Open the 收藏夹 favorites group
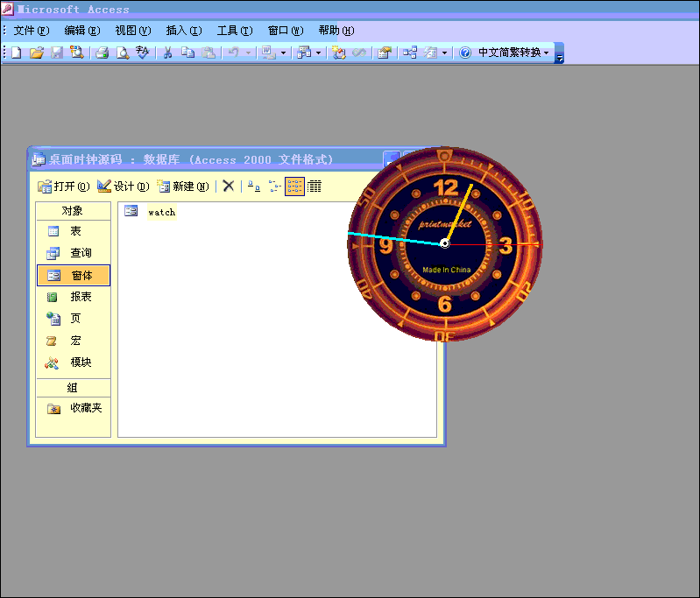This screenshot has width=700, height=598. coord(74,408)
